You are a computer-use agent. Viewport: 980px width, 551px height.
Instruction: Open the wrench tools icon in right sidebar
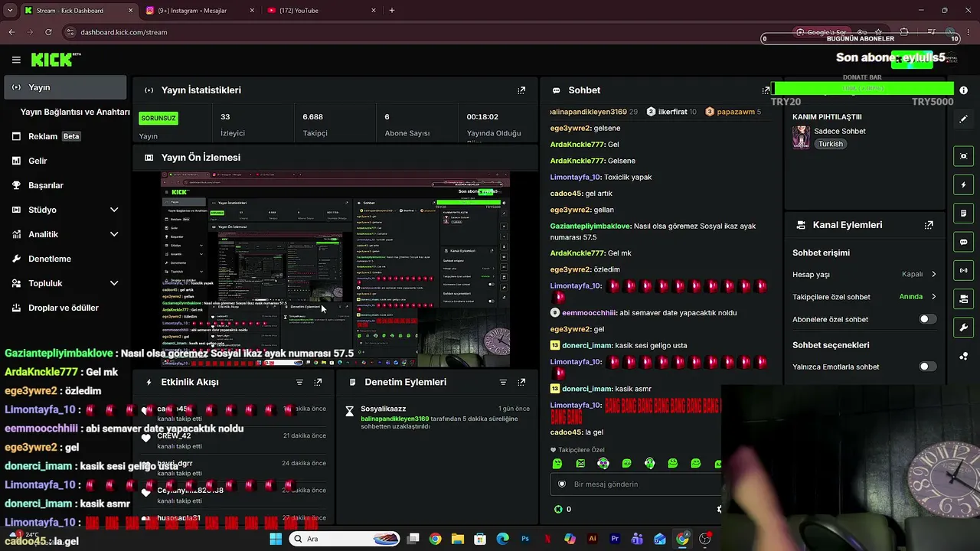pyautogui.click(x=963, y=328)
